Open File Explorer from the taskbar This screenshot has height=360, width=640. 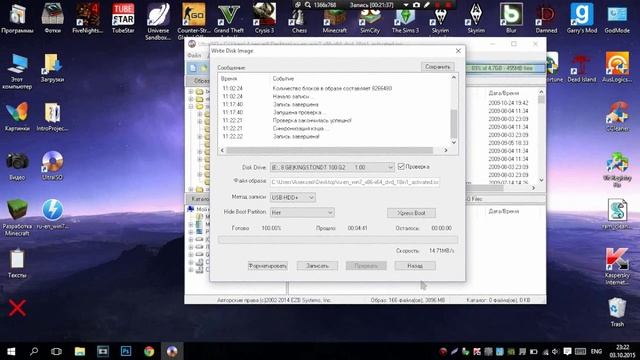[x=80, y=351]
